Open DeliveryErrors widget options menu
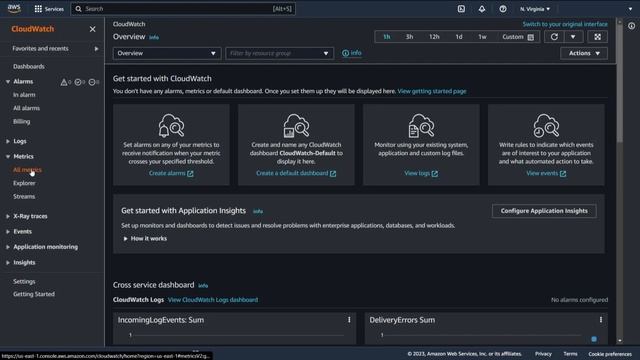 point(601,320)
